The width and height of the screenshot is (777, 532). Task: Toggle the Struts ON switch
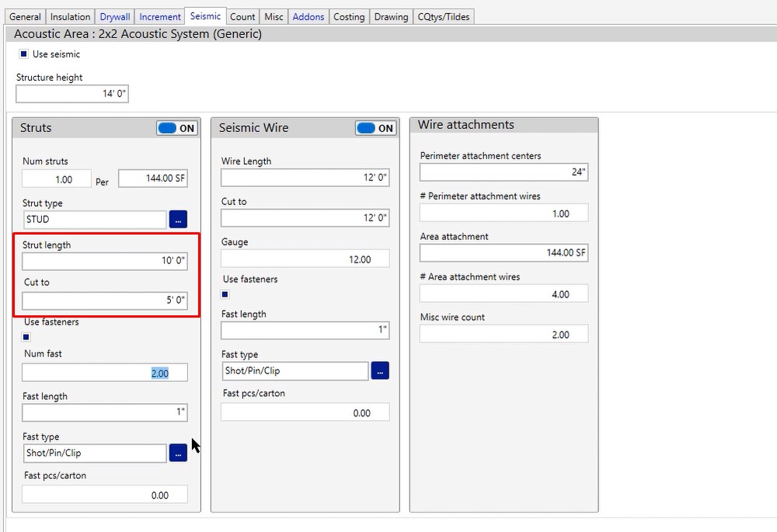point(177,128)
